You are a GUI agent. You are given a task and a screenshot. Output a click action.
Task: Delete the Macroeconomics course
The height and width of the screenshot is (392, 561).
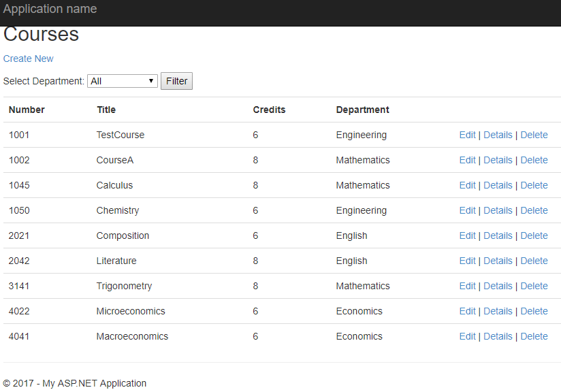pos(534,337)
